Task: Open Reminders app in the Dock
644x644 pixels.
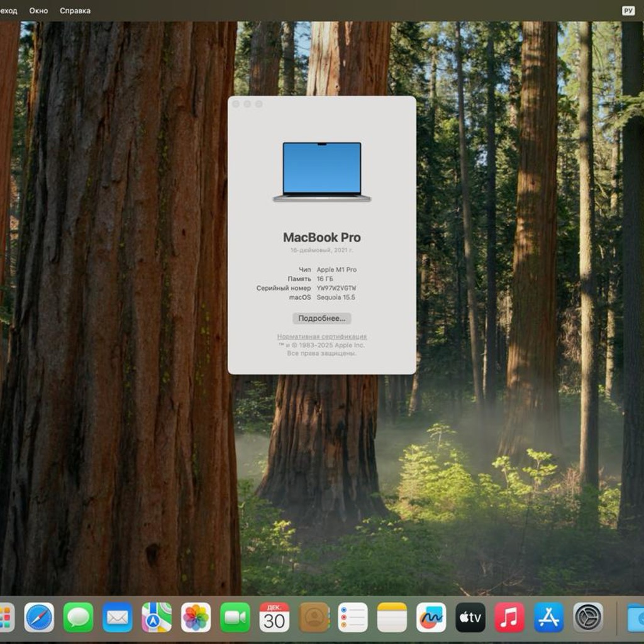Action: point(353,618)
